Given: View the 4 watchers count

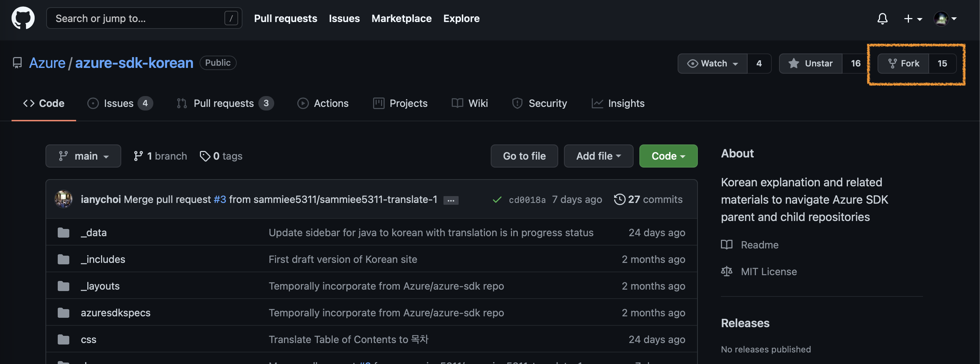Looking at the screenshot, I should [759, 63].
